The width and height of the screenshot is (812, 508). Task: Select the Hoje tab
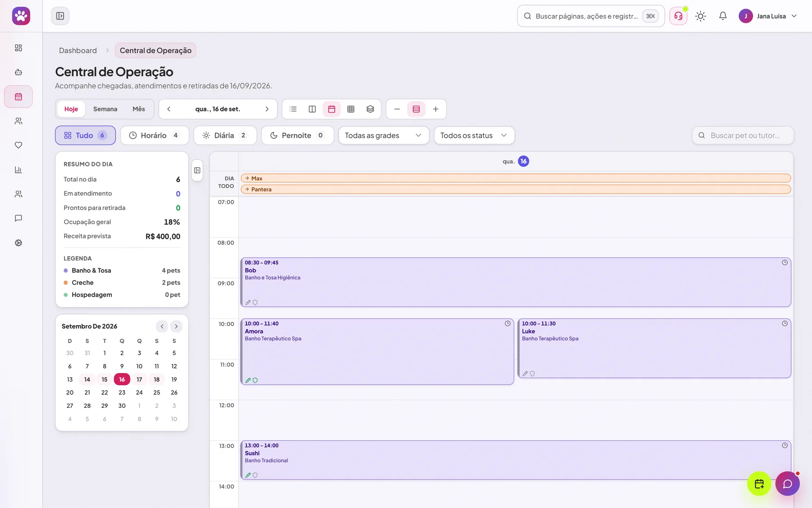click(x=71, y=109)
